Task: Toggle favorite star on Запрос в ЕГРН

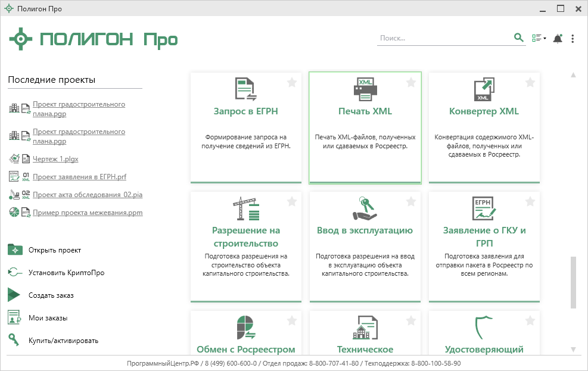Action: coord(292,82)
